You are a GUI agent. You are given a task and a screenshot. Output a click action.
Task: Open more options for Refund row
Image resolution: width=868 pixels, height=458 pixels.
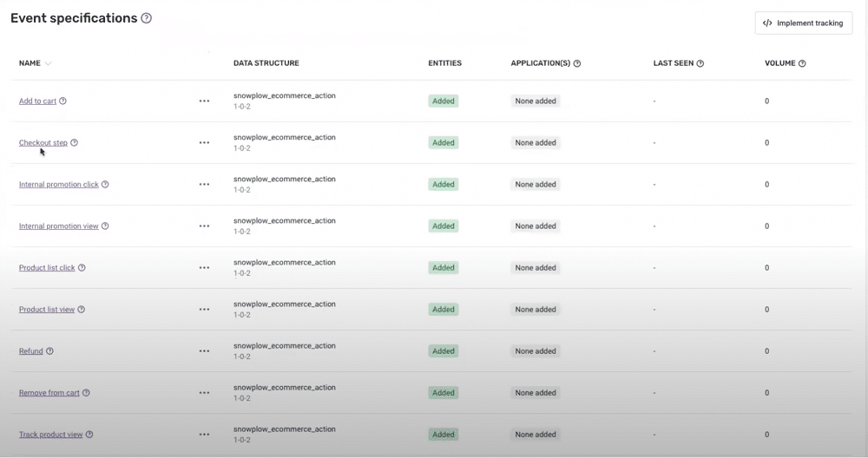tap(204, 351)
